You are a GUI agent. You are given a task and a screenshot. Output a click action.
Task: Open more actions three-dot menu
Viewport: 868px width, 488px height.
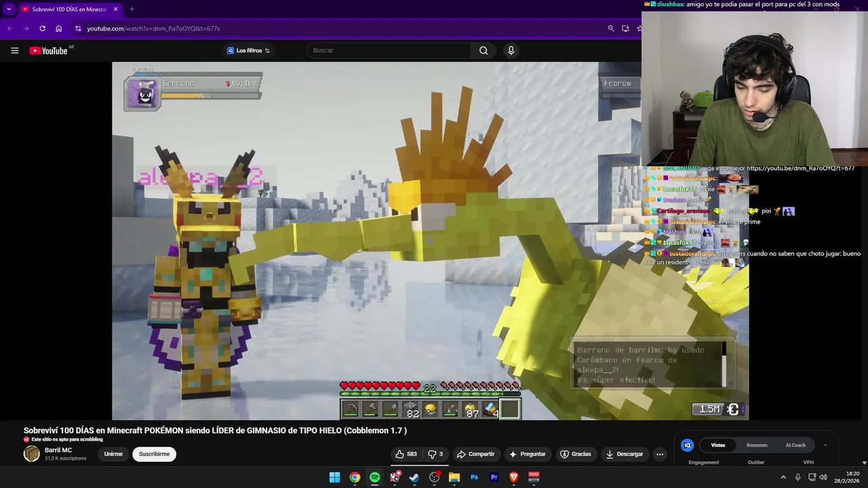[660, 454]
